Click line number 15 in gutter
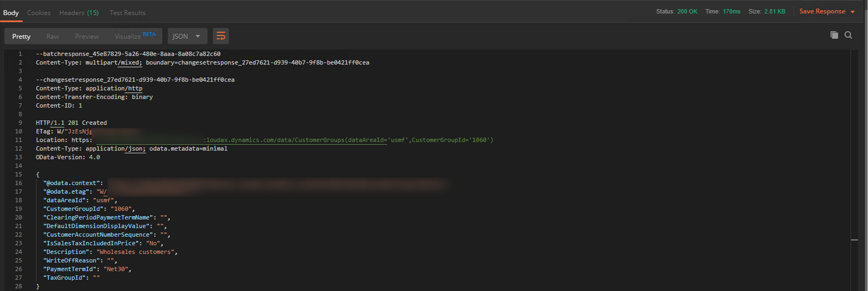The width and height of the screenshot is (868, 291). pos(18,174)
